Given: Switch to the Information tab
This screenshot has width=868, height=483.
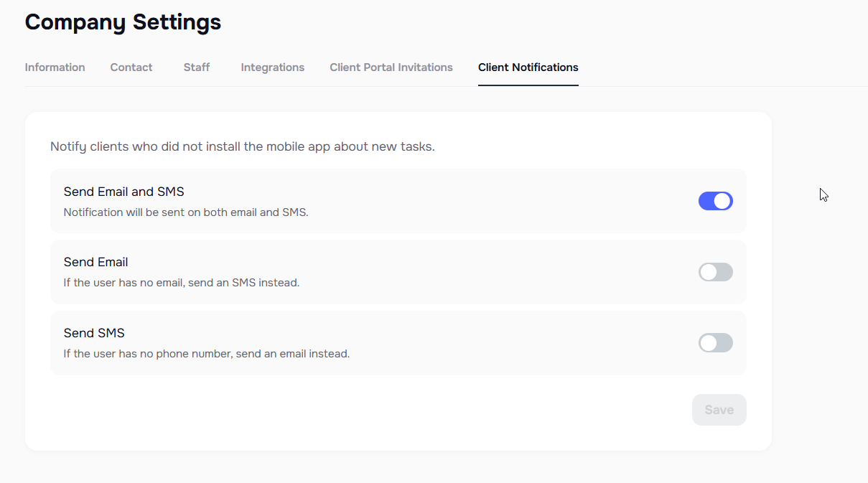Looking at the screenshot, I should pos(55,67).
